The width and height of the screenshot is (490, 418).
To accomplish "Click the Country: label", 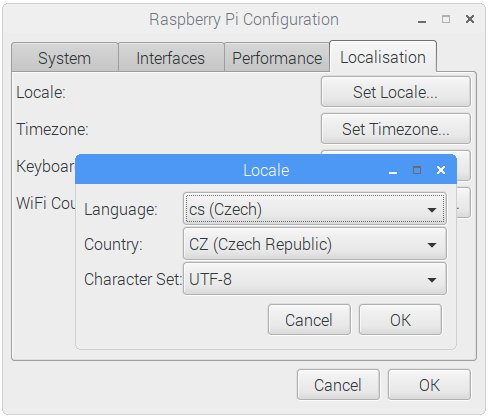I will coord(113,244).
